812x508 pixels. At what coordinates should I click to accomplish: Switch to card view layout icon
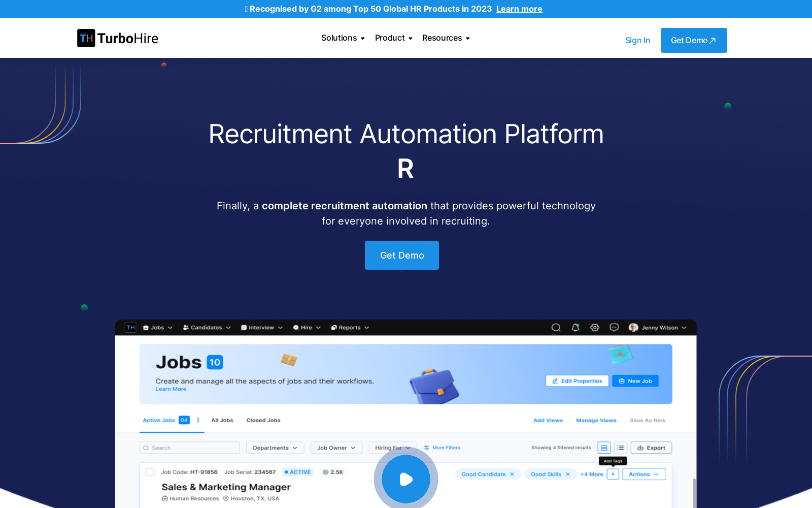click(x=604, y=448)
